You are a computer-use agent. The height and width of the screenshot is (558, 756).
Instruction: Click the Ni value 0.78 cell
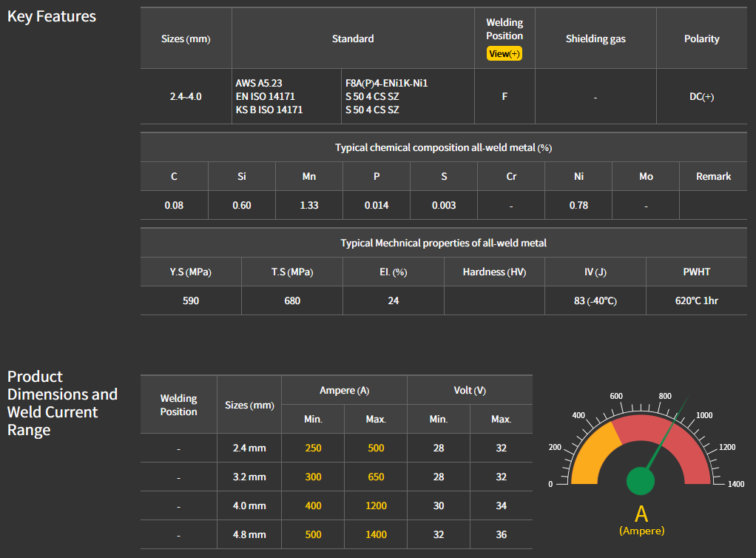pos(578,205)
